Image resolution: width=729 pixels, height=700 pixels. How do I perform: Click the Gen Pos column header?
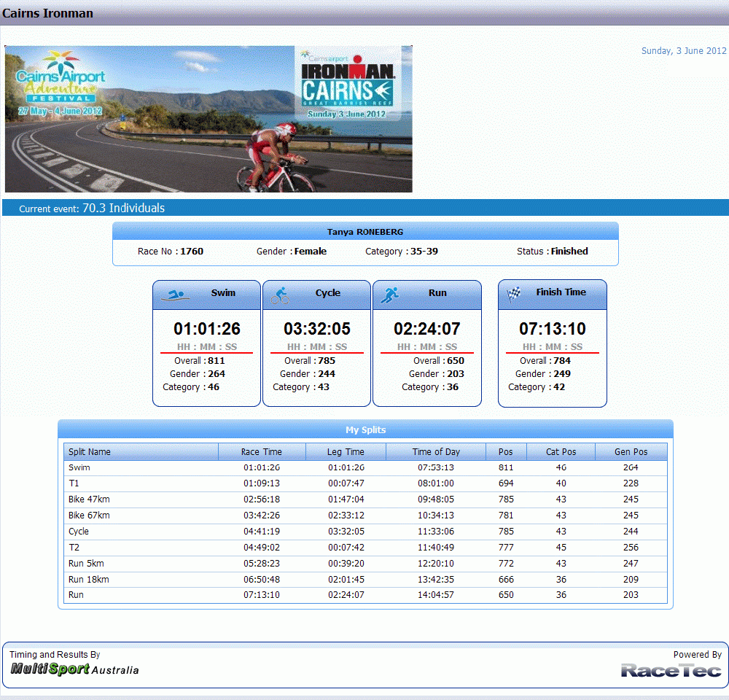631,451
